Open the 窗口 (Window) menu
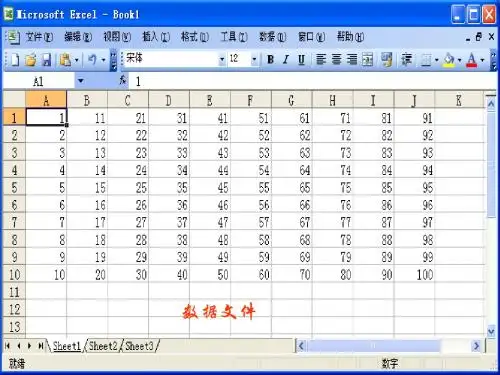 coord(312,37)
